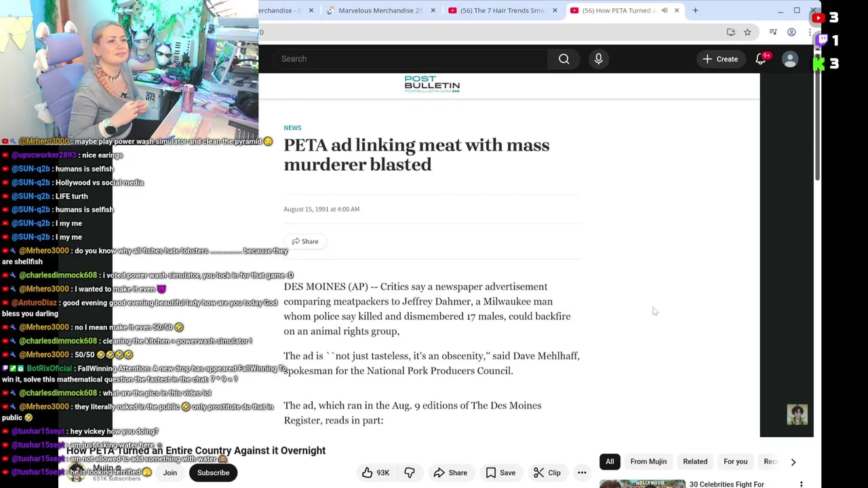
Task: Close the 7 Hair Trends tab
Action: coord(555,10)
